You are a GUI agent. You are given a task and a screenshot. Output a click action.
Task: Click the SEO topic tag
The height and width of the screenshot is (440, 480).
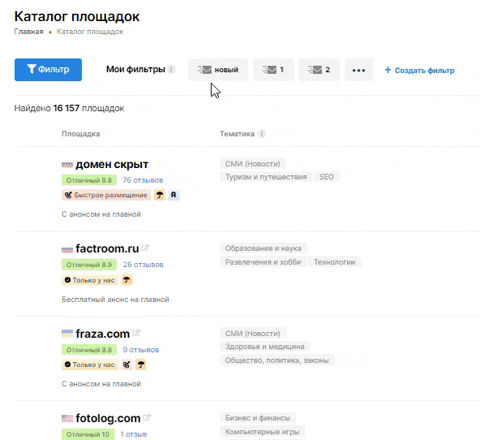327,177
